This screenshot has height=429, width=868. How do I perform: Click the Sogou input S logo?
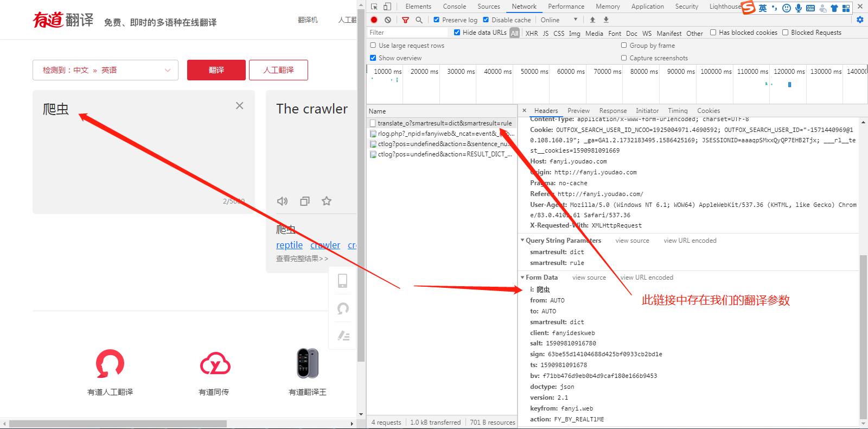(x=749, y=7)
